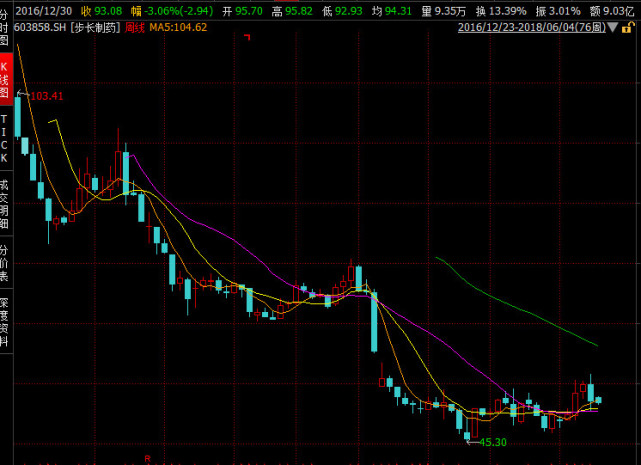Open the 分时图 tab in the sidebar
Screen dimensions: 641x465
(4, 28)
